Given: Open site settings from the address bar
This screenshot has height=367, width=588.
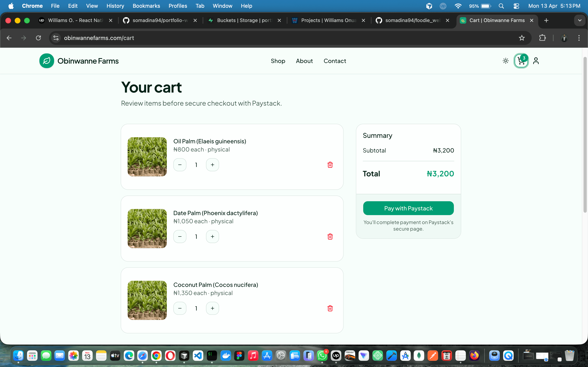Looking at the screenshot, I should coord(56,38).
